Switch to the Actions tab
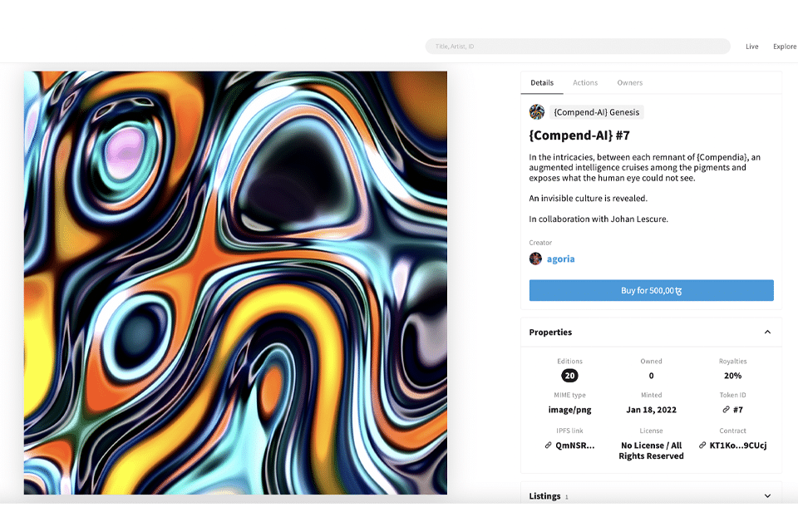Screen dimensions: 798x532 (585, 82)
